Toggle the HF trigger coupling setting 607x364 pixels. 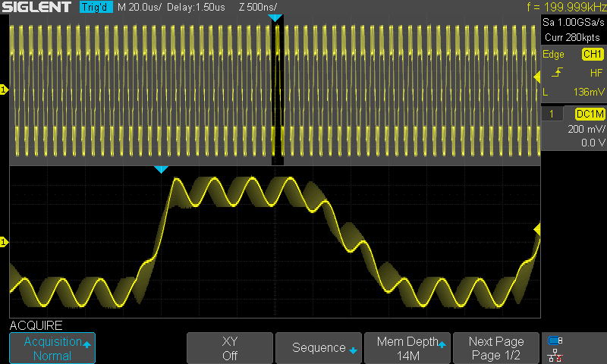(596, 73)
